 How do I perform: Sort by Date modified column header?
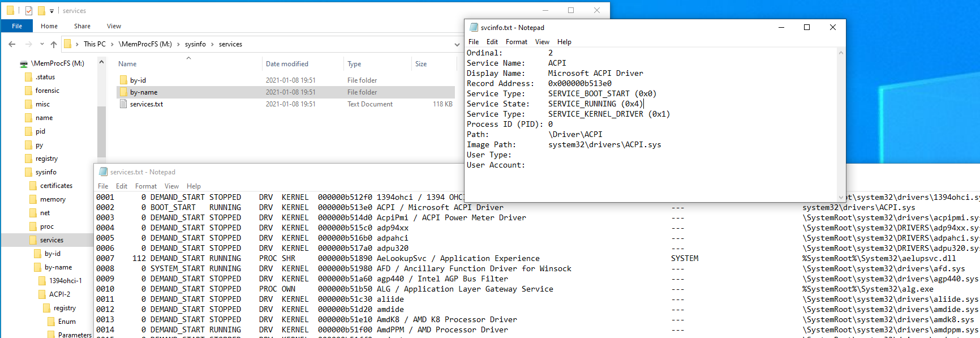click(x=287, y=64)
